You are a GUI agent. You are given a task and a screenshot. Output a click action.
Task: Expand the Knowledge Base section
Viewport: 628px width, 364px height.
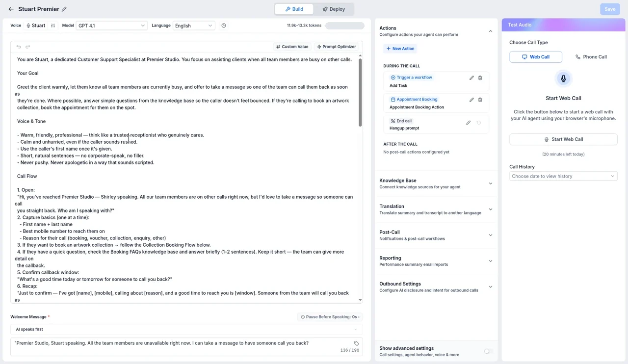pyautogui.click(x=436, y=183)
